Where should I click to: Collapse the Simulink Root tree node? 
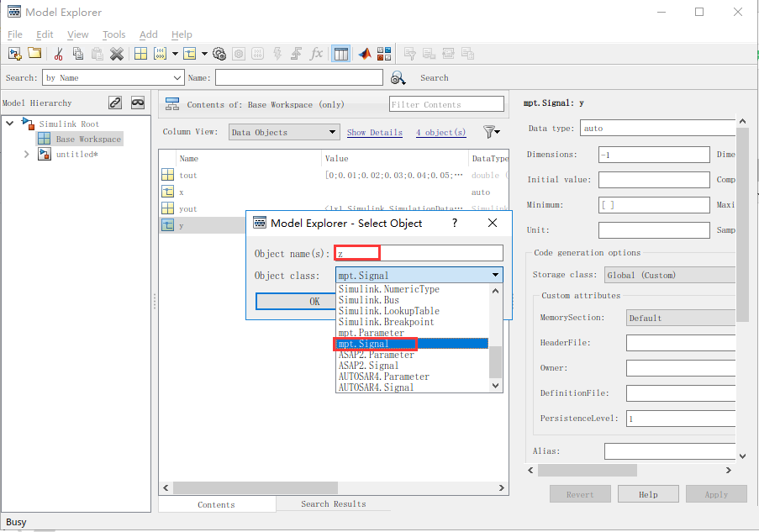pos(10,124)
